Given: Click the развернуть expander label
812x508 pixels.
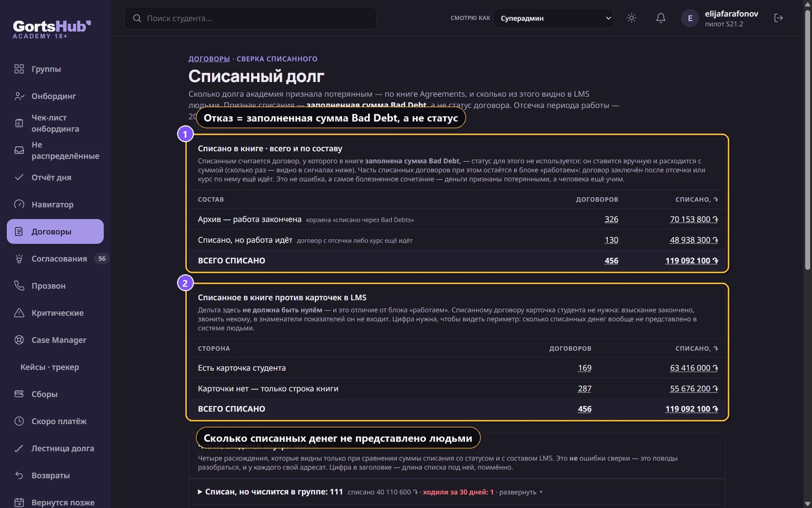Looking at the screenshot, I should click(x=521, y=492).
